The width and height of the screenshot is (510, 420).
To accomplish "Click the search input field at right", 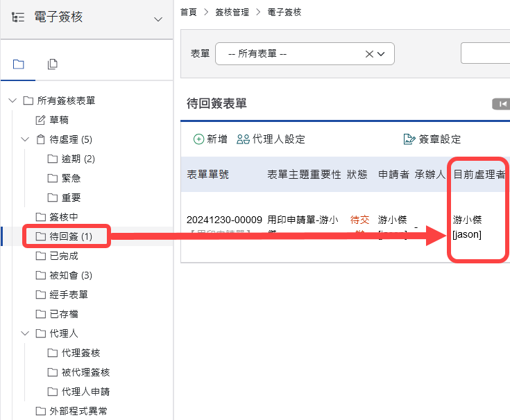I will coord(485,53).
